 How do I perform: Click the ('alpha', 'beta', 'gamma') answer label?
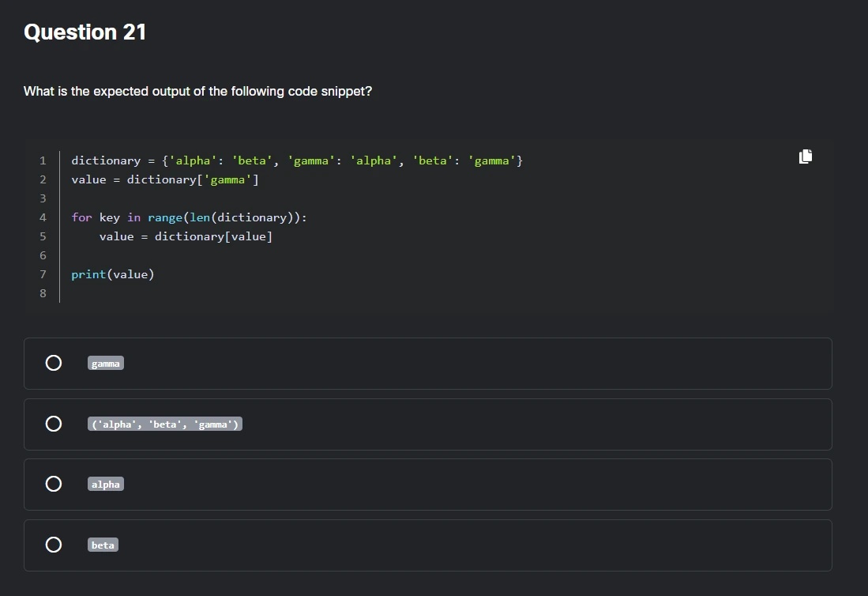pos(164,424)
